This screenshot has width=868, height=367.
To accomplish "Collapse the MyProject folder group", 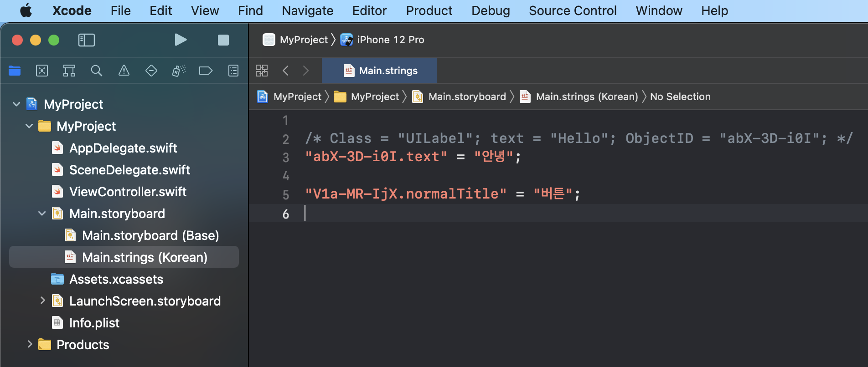I will point(29,126).
